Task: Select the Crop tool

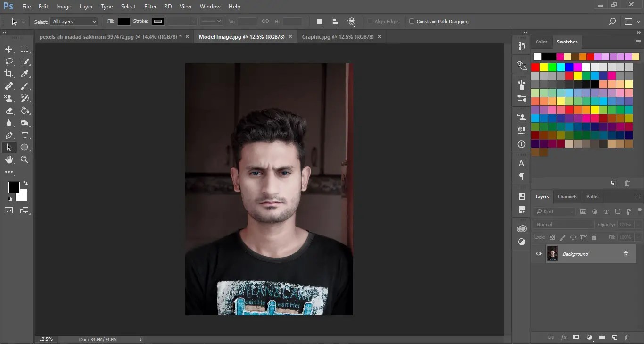Action: 9,74
